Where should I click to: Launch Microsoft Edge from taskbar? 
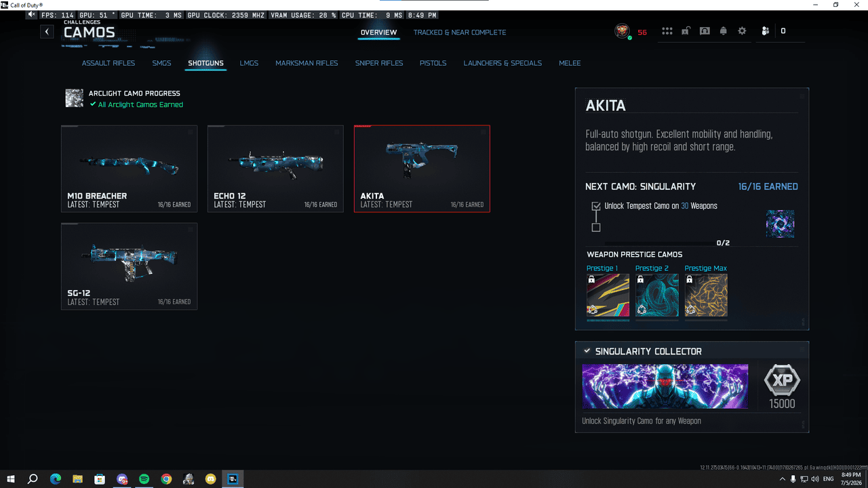(56, 479)
